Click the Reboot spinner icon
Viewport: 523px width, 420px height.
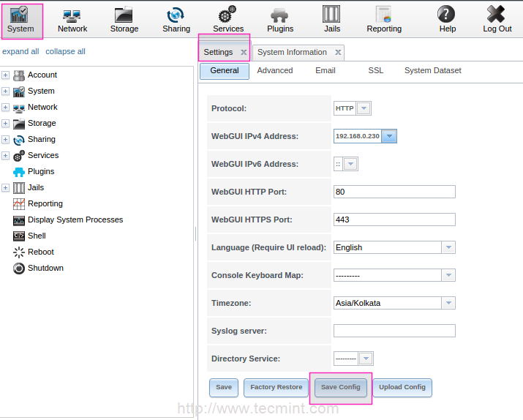tap(19, 252)
